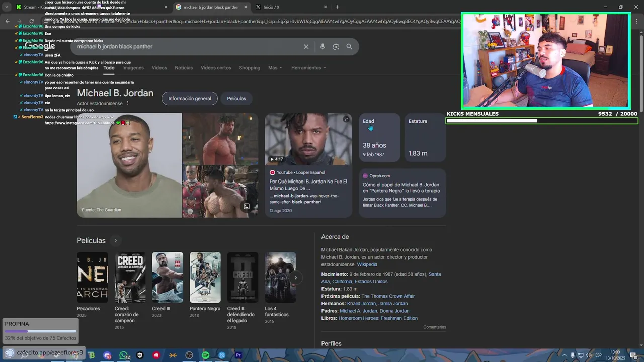Expand the Más search filter menu
The height and width of the screenshot is (362, 644).
tap(275, 68)
